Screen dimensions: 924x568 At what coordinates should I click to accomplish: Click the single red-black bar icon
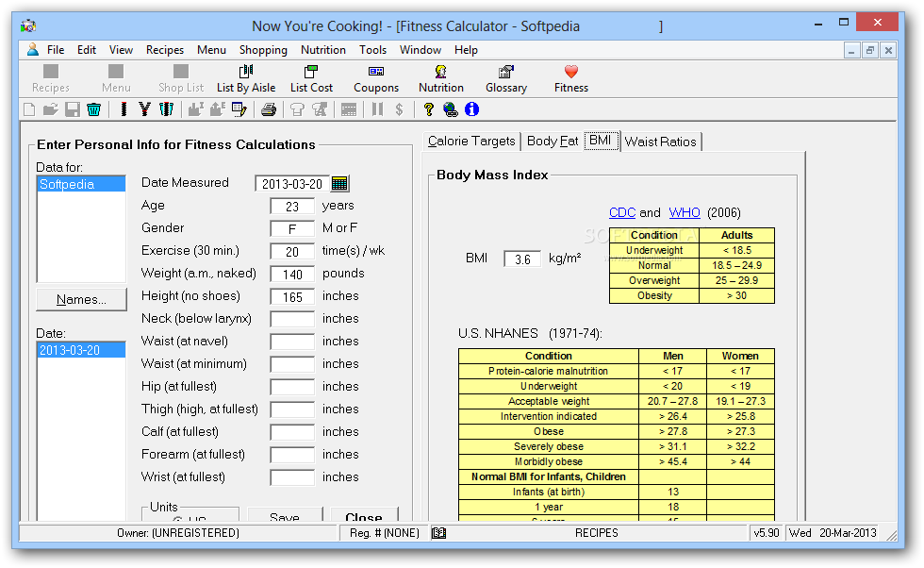[x=124, y=109]
